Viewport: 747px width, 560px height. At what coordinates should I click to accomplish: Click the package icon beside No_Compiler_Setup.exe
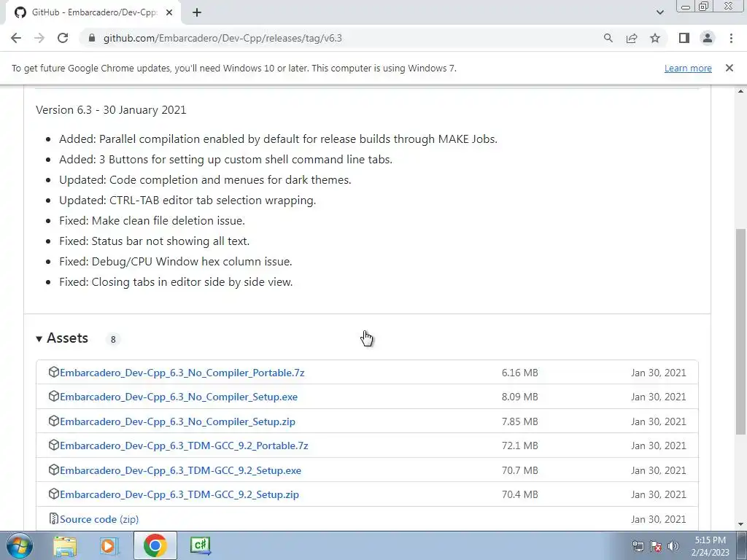[54, 396]
